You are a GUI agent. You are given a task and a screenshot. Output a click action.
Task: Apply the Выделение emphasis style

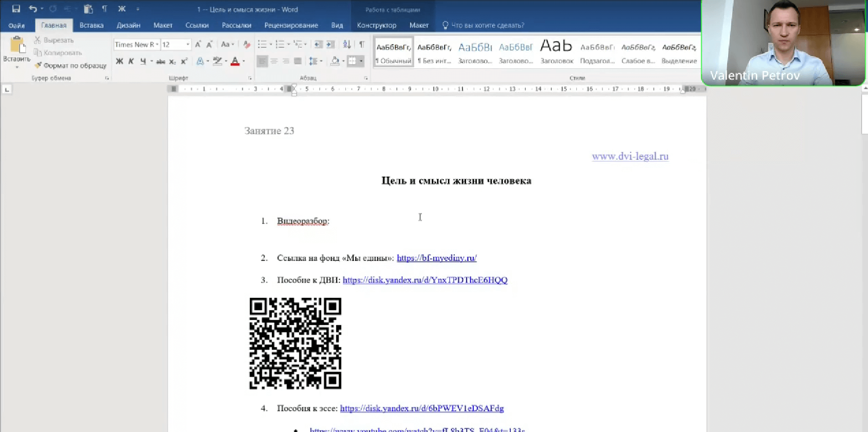(679, 52)
